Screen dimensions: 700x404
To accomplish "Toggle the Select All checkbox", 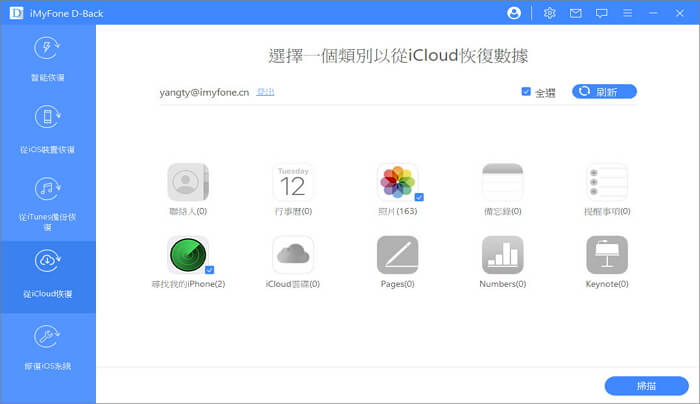I will click(526, 92).
